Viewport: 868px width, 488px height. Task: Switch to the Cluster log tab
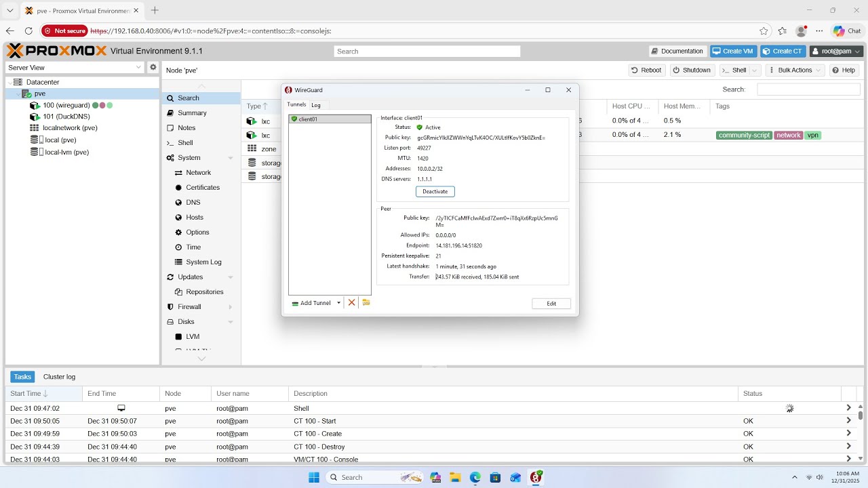tap(59, 377)
